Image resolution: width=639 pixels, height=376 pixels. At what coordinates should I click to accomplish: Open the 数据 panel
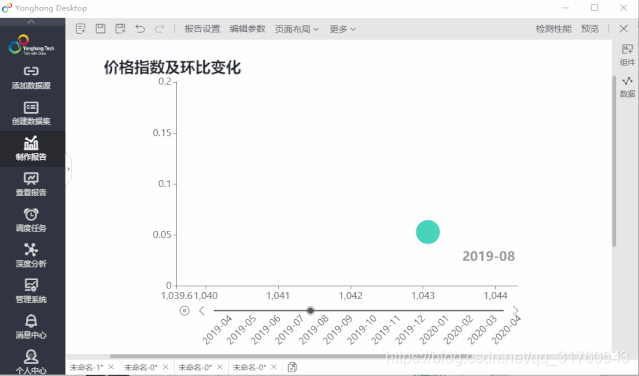tap(627, 87)
